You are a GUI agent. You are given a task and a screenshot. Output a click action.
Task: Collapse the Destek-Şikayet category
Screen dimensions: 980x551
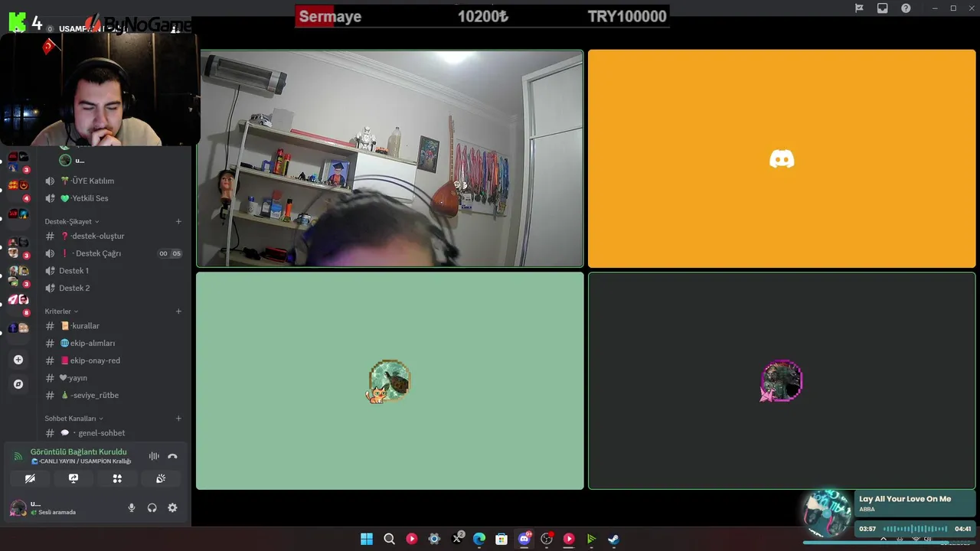pyautogui.click(x=72, y=222)
